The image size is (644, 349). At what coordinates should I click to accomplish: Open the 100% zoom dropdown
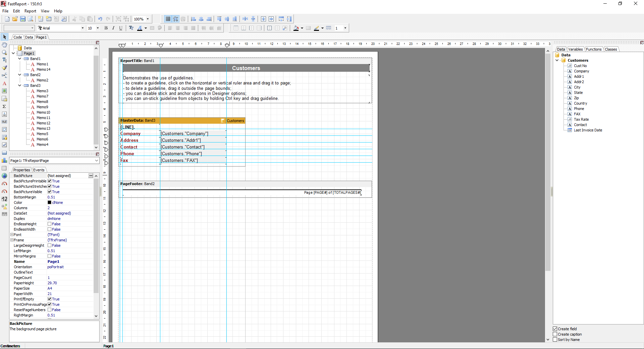point(148,19)
